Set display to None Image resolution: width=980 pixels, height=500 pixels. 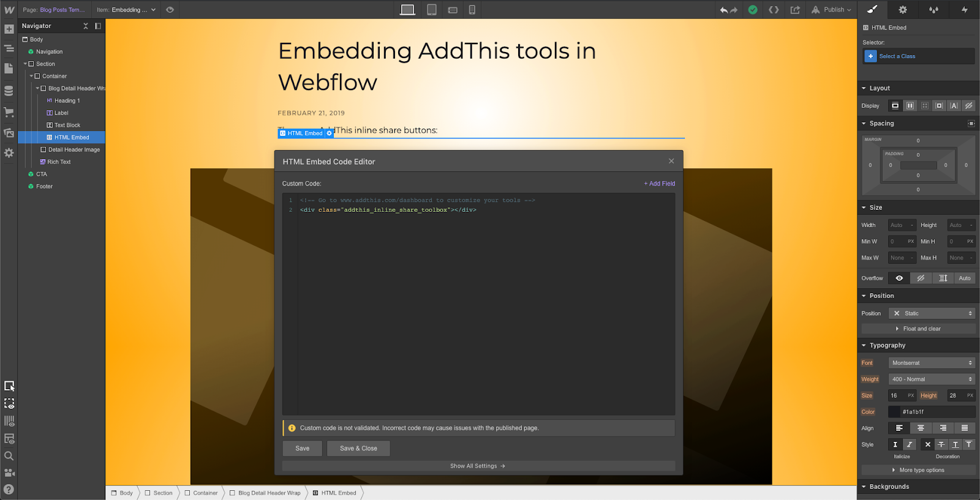pos(969,106)
